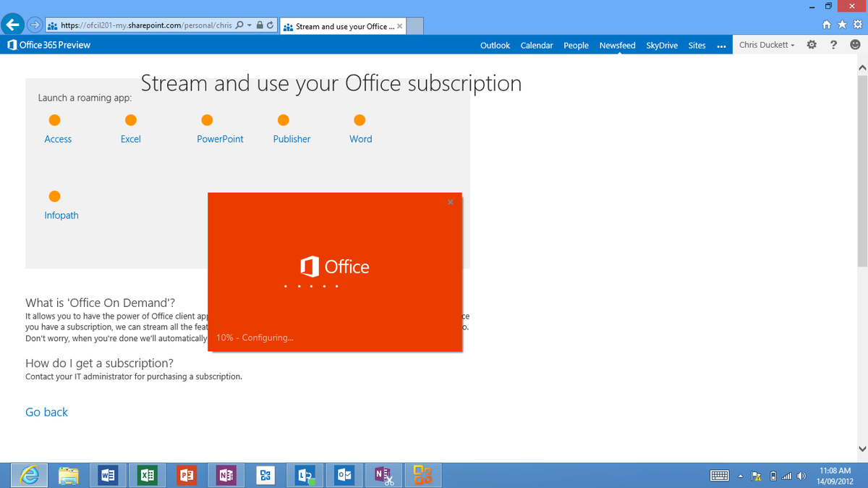Open address bar search dropdown arrow
Image resolution: width=868 pixels, height=488 pixels.
tap(249, 26)
